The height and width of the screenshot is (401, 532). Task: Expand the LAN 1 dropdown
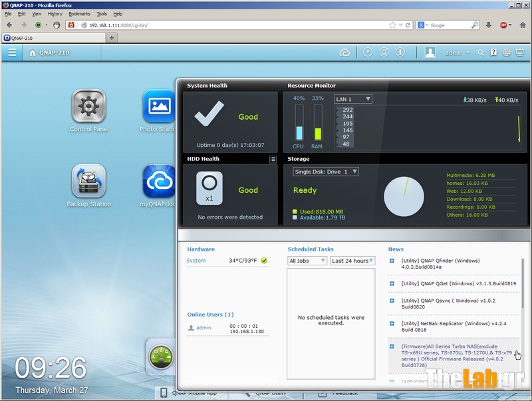coord(353,99)
